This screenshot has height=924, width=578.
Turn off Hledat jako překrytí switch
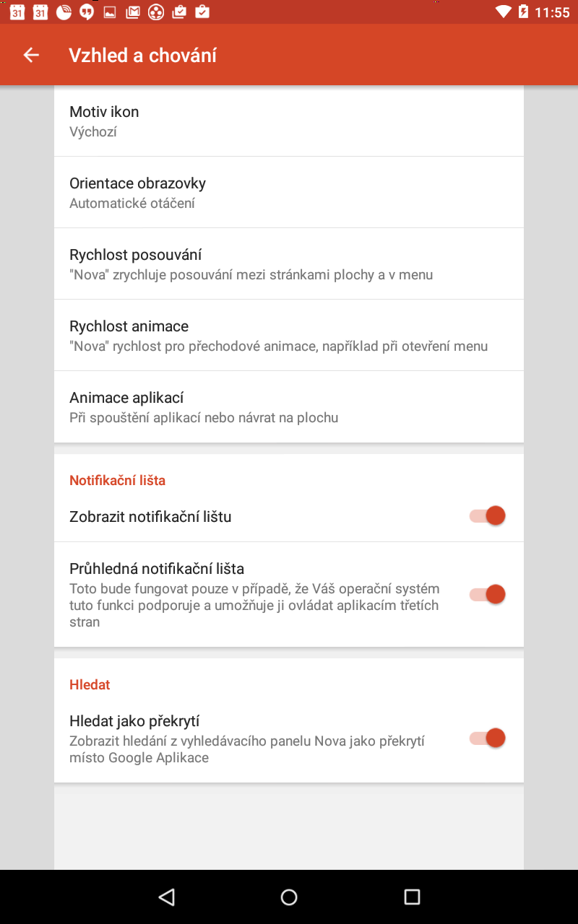tap(487, 738)
